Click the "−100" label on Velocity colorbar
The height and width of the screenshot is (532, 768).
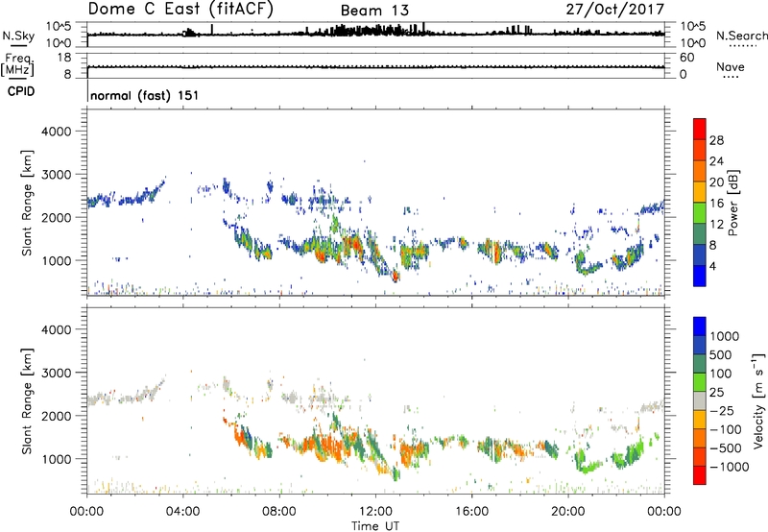pyautogui.click(x=726, y=429)
